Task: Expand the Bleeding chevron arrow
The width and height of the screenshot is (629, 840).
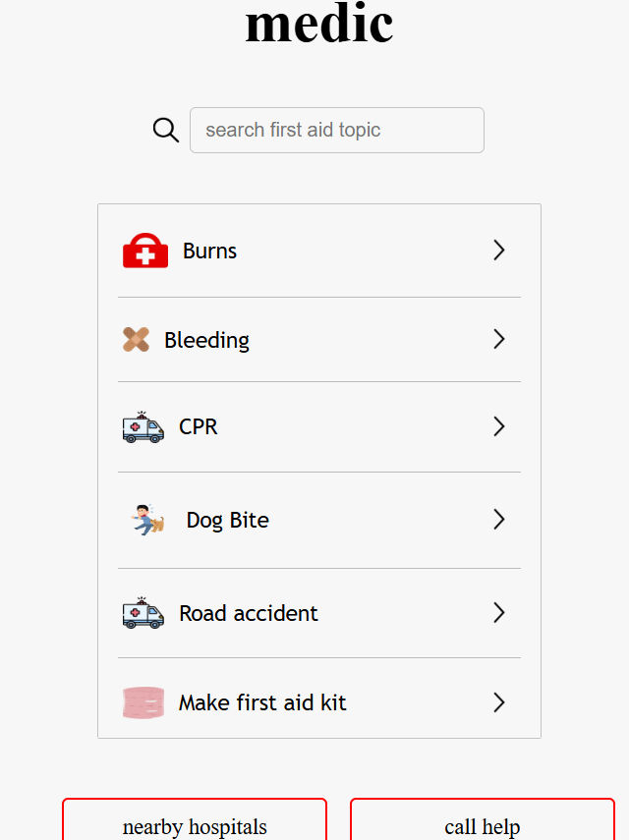Action: tap(499, 339)
